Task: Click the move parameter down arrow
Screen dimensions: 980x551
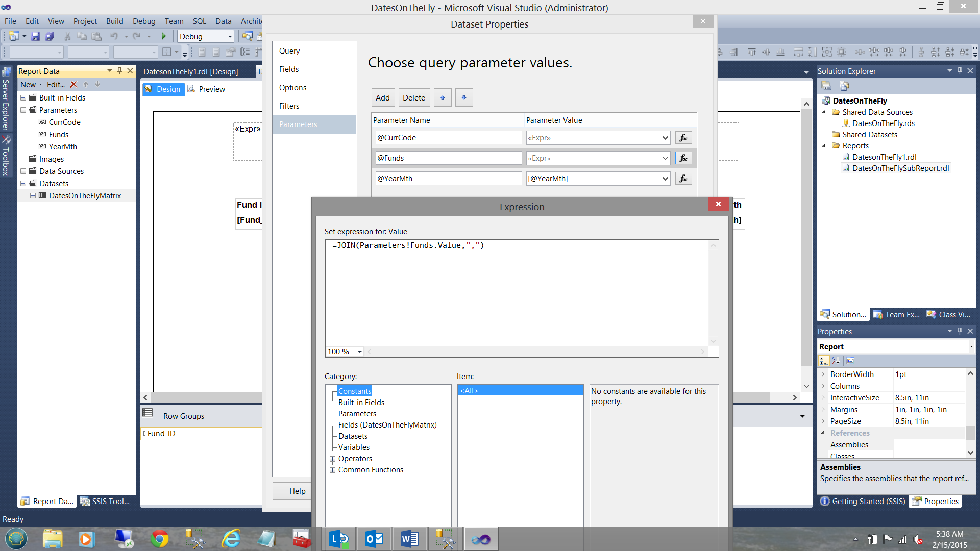Action: coord(464,97)
